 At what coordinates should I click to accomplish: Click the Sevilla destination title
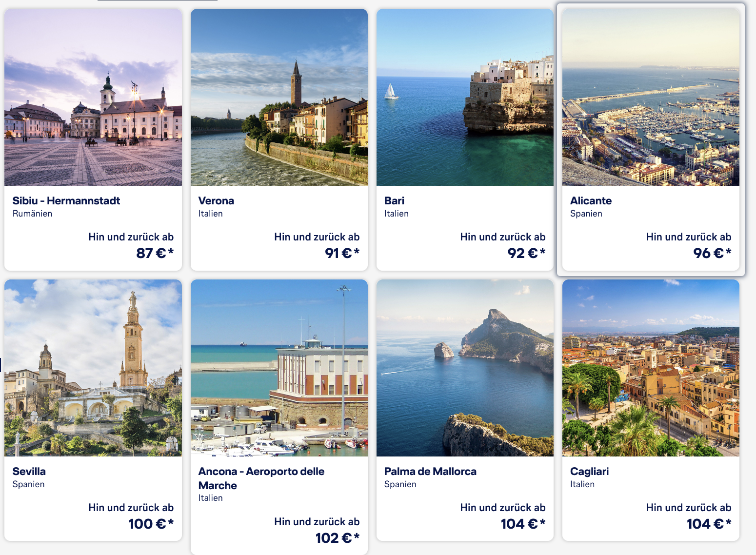coord(29,472)
